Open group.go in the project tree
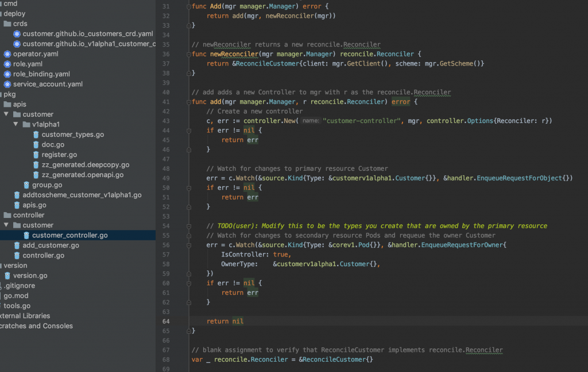The width and height of the screenshot is (588, 372). point(47,185)
